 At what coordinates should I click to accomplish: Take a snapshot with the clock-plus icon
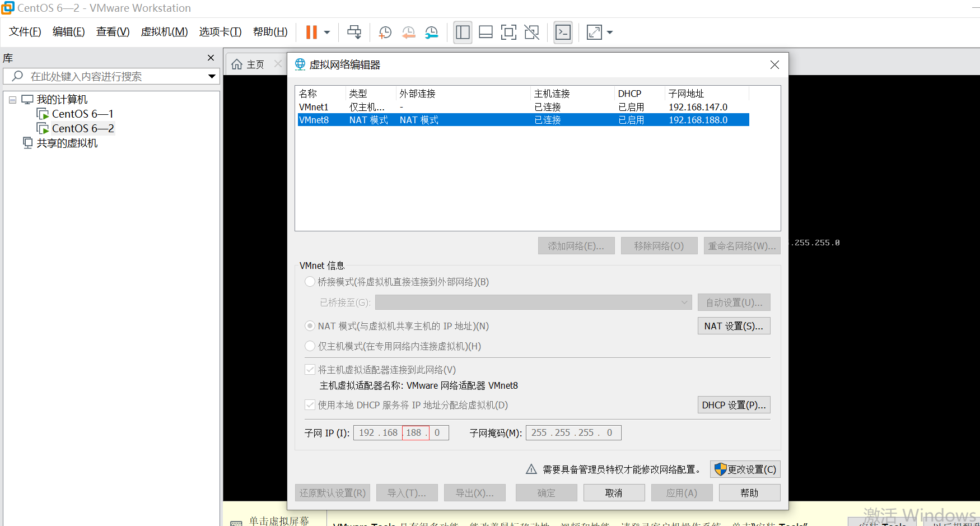tap(385, 32)
